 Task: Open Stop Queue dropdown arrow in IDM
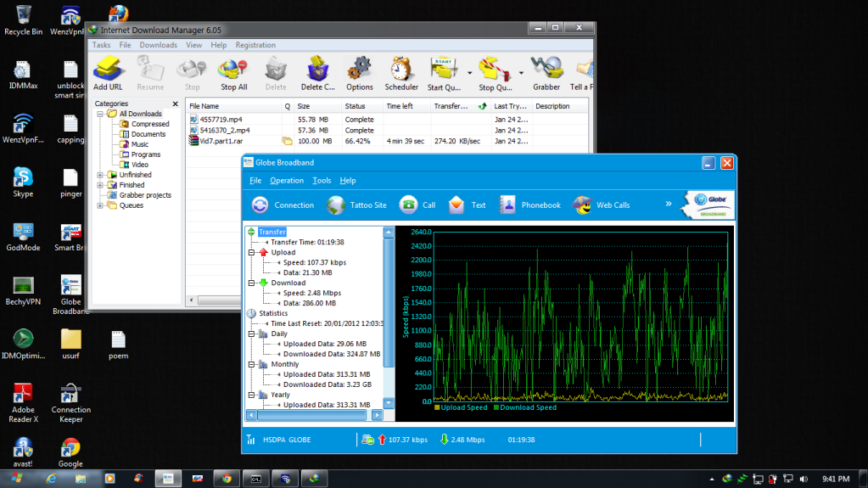coord(521,72)
